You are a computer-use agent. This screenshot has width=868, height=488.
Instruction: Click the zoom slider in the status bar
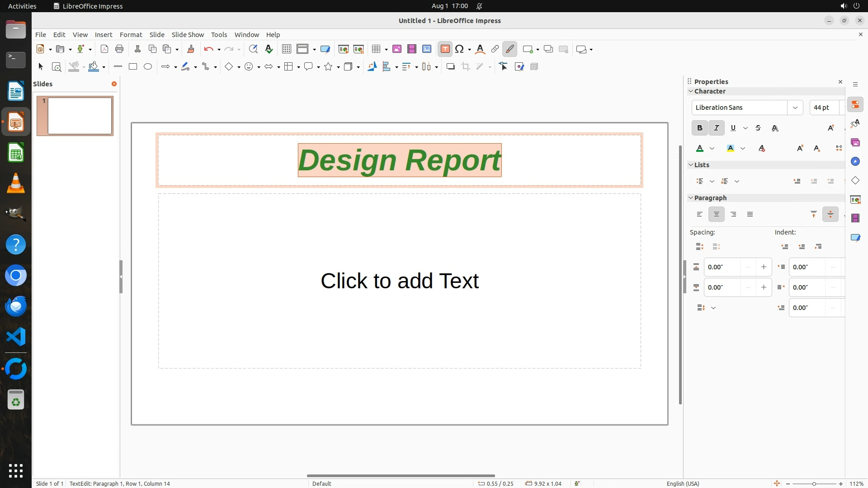point(814,483)
